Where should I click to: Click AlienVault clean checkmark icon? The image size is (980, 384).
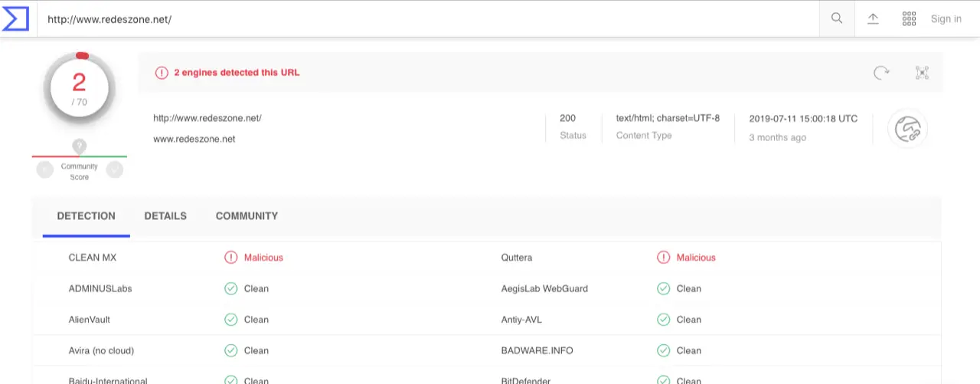pyautogui.click(x=230, y=320)
